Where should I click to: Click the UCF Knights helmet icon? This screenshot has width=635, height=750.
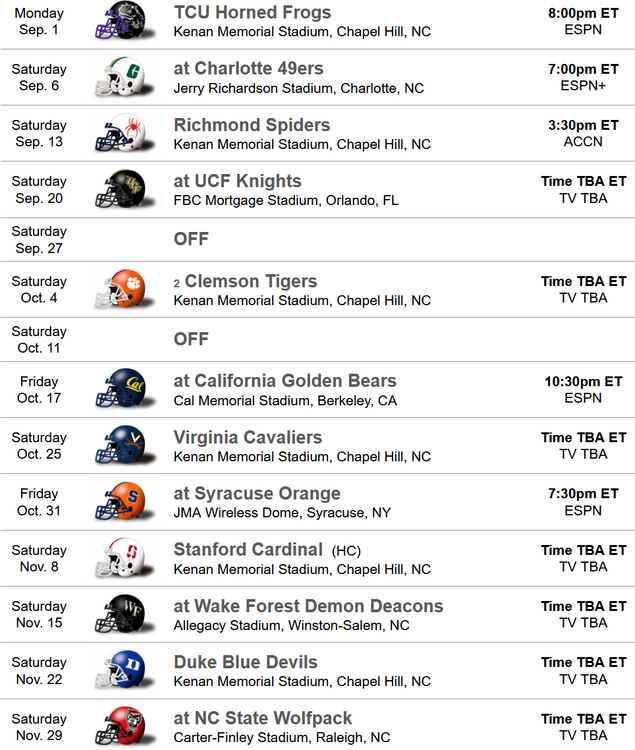(120, 190)
